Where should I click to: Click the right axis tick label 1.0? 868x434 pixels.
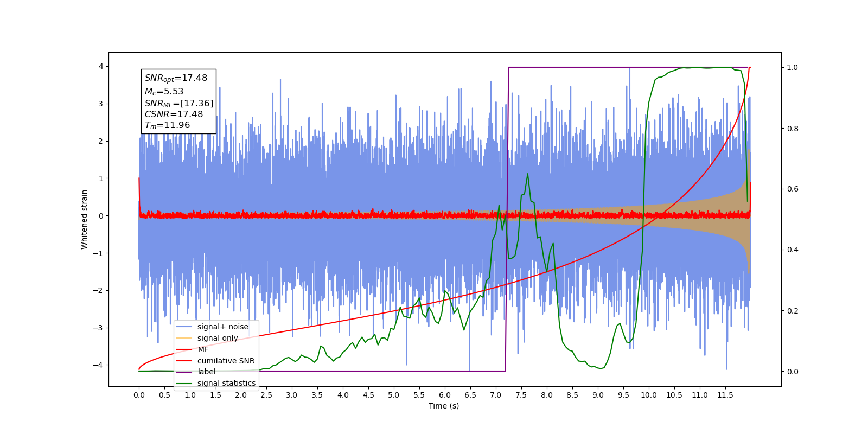pos(793,68)
